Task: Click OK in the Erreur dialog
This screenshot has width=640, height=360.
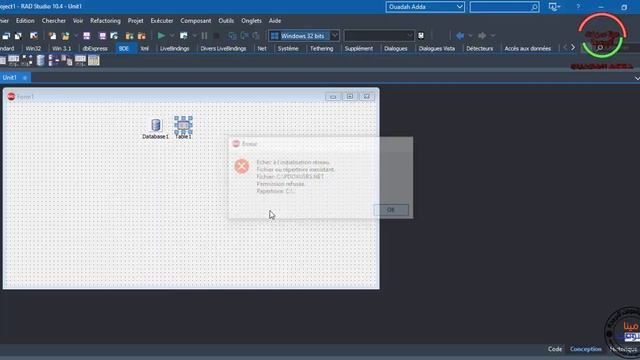Action: coord(391,210)
